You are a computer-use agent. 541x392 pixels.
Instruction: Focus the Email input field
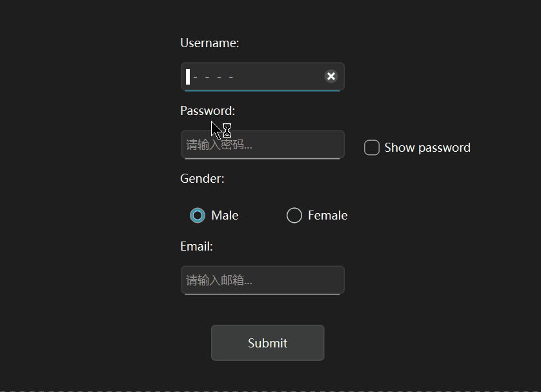(262, 280)
